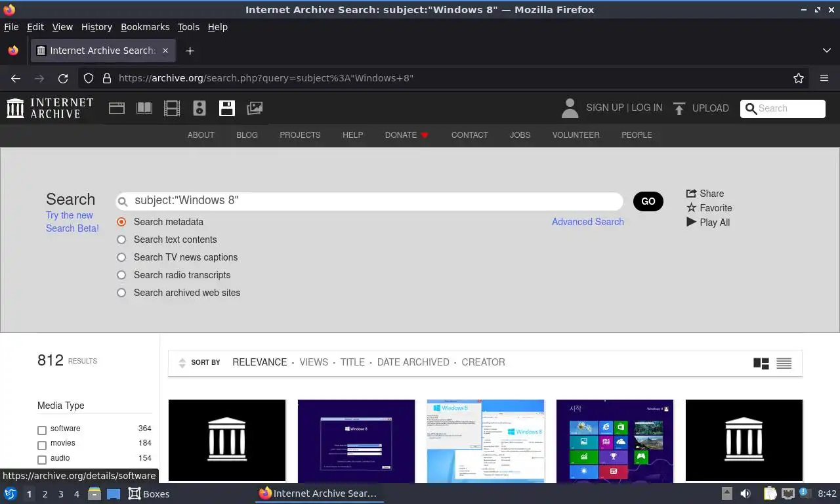
Task: Select Search text contents radio option
Action: [x=121, y=240]
